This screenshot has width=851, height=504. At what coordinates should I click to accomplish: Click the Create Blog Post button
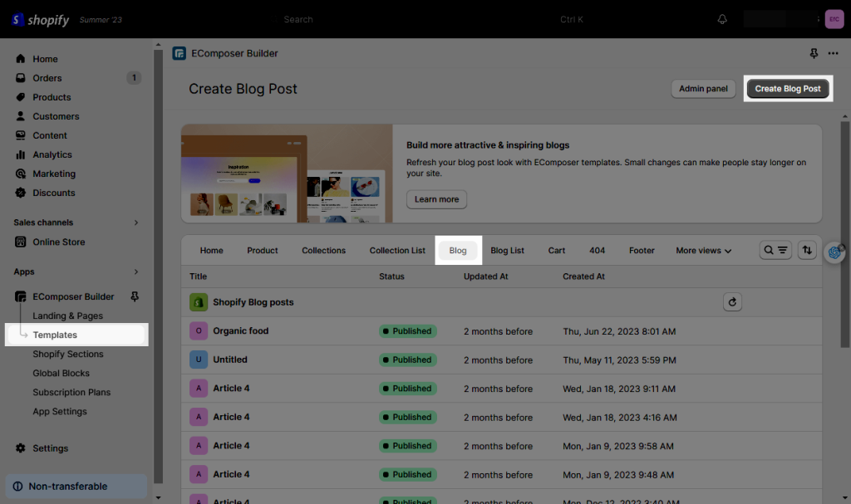[x=788, y=89]
